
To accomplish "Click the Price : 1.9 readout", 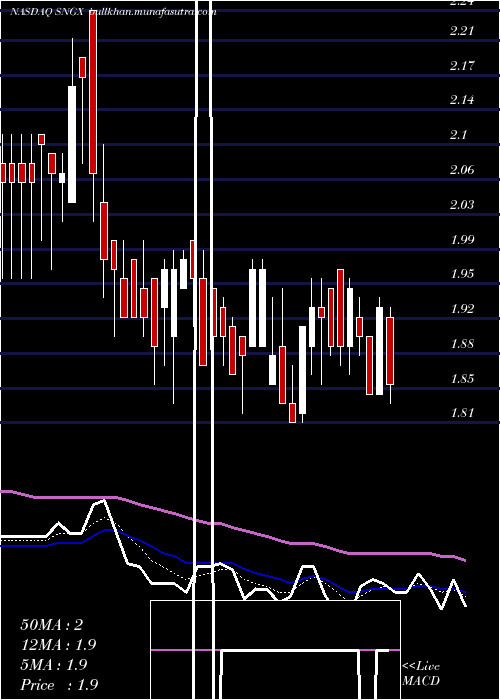I will [59, 685].
